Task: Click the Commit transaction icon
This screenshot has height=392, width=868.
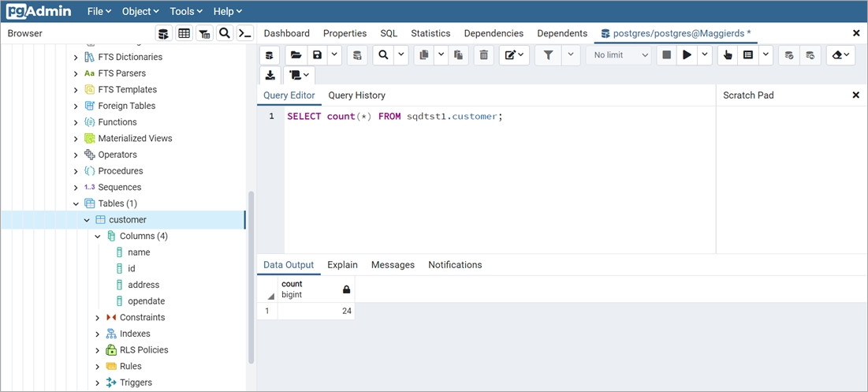Action: point(789,54)
